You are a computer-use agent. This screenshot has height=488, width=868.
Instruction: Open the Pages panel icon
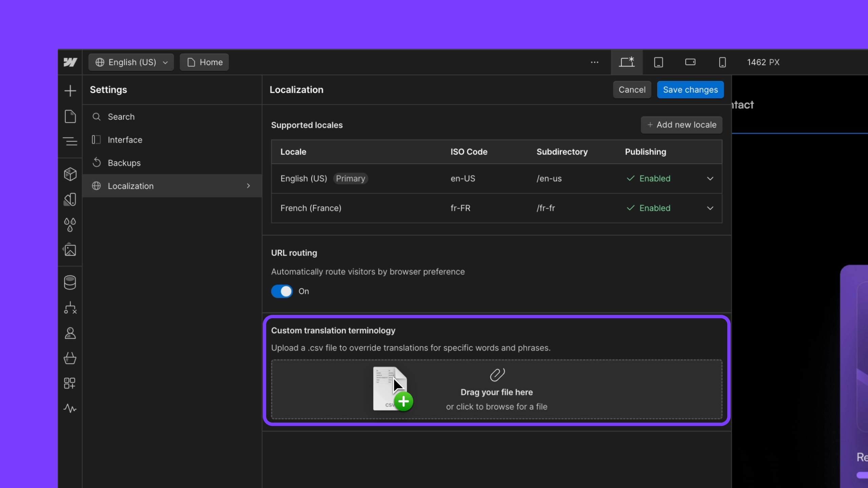(x=70, y=116)
